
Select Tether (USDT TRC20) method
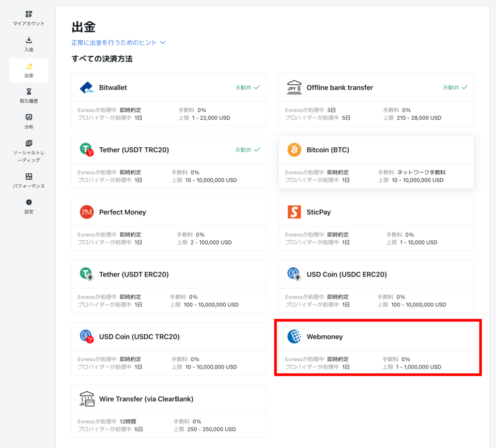coord(169,162)
